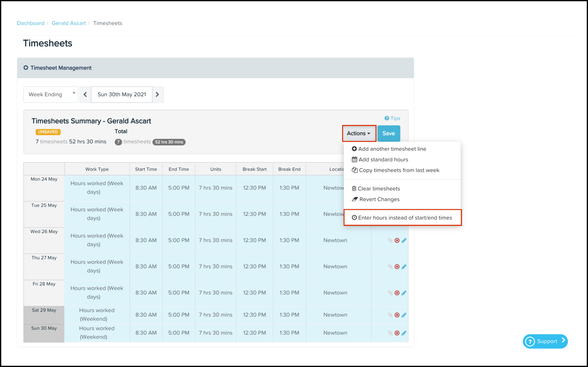Image resolution: width=588 pixels, height=367 pixels.
Task: Open the Week Ending dropdown
Action: 51,94
